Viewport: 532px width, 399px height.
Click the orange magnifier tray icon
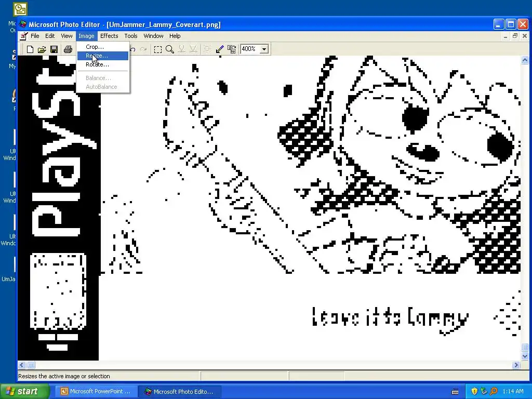[x=494, y=391]
